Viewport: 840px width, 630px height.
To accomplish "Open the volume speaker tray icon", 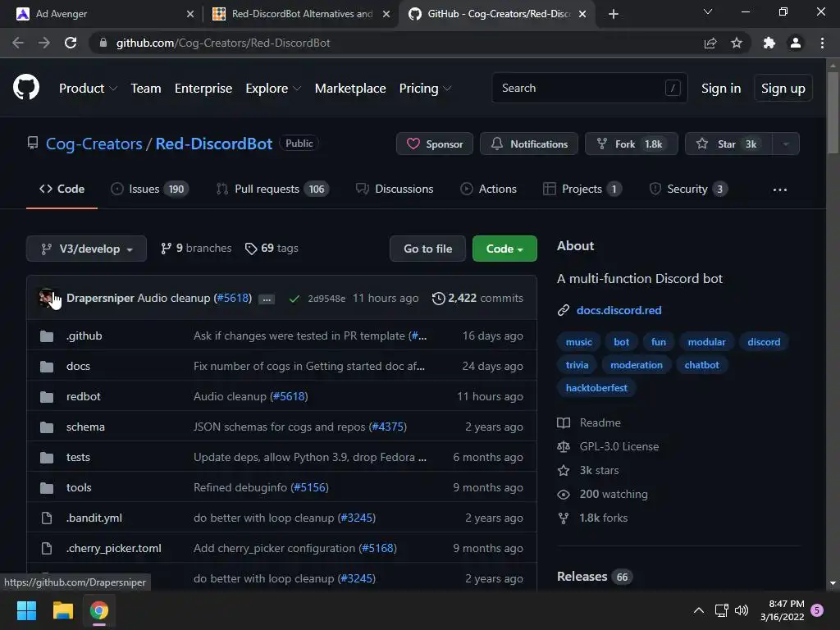I will [742, 610].
